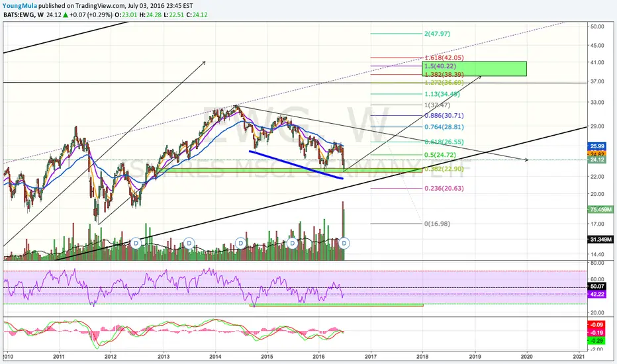Click the purple RSI 42.22 value tag

point(597,294)
